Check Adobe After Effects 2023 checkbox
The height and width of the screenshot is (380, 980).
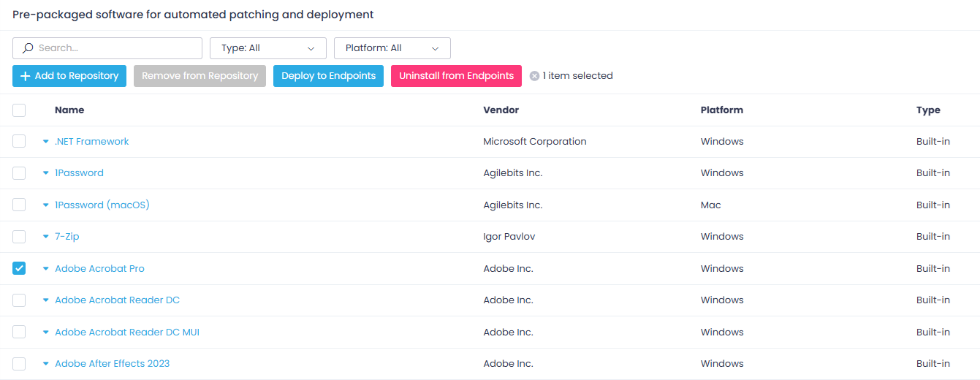(x=19, y=364)
